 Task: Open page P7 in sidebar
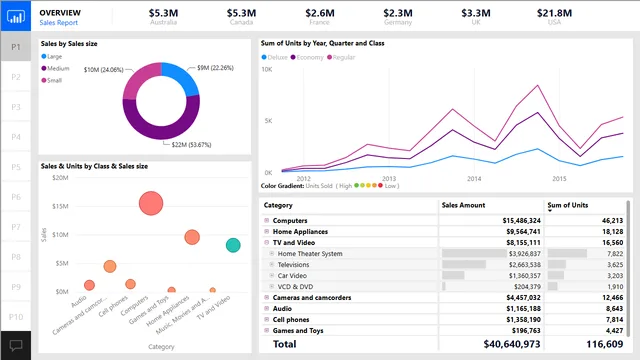[x=16, y=227]
